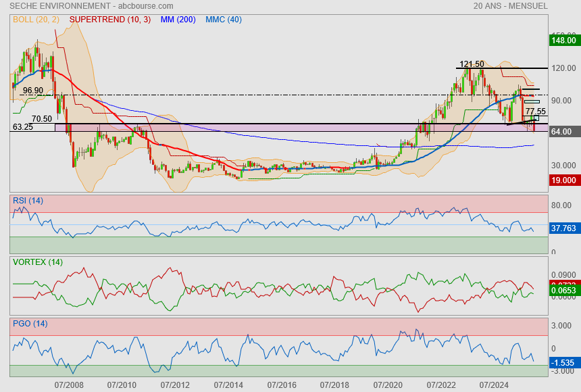Image resolution: width=581 pixels, height=392 pixels.
Task: Click the green 0.0653 Vortex value tag
Action: [563, 291]
